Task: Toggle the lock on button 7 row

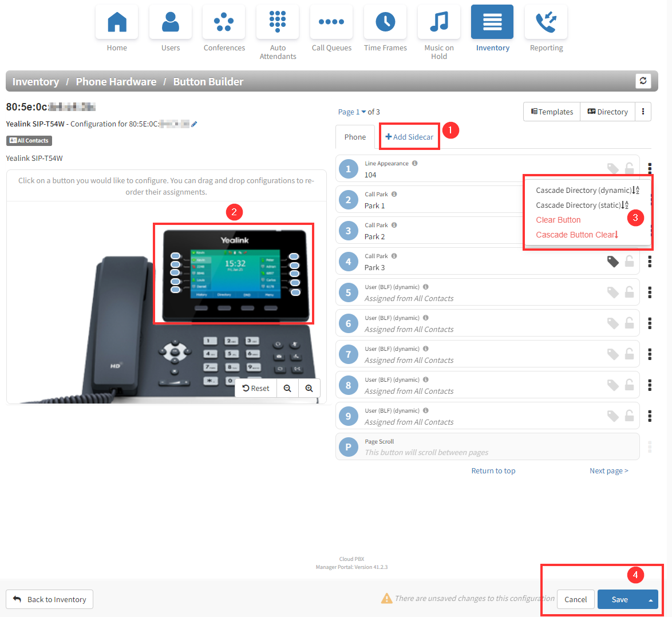Action: [629, 354]
